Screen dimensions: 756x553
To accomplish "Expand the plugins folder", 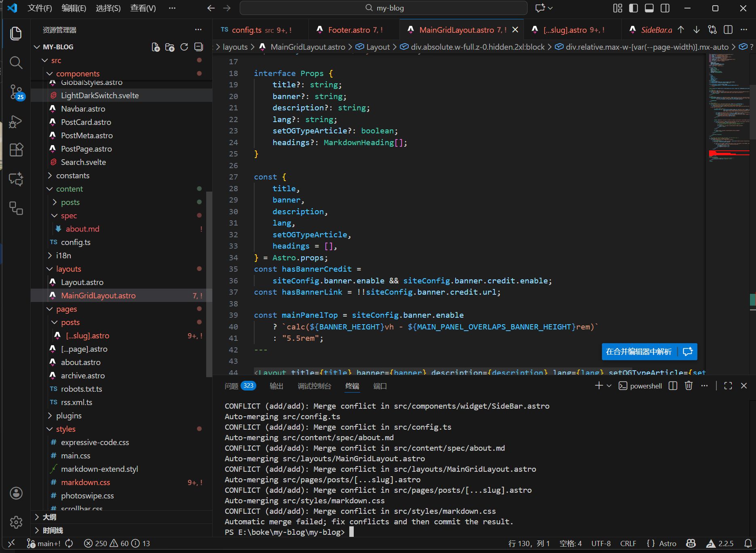I will coord(69,416).
